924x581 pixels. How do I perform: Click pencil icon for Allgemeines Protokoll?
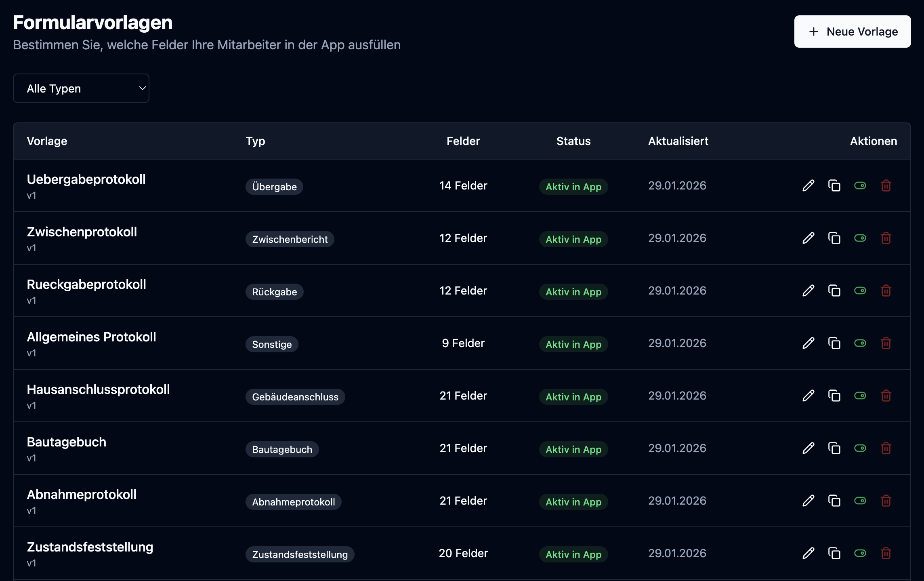[808, 343]
